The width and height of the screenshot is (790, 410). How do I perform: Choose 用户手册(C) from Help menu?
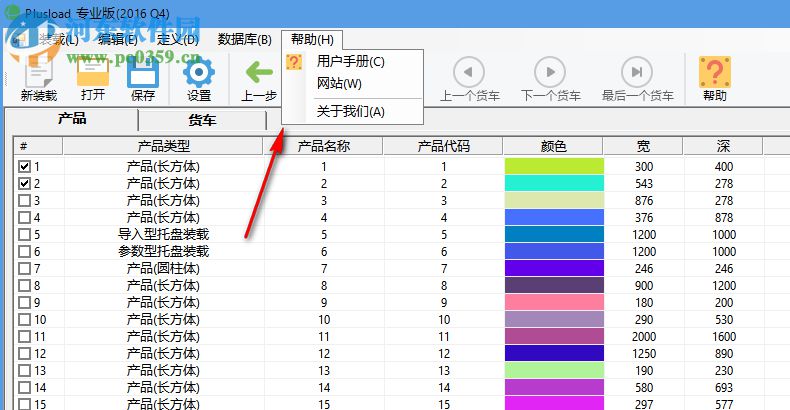click(x=351, y=61)
